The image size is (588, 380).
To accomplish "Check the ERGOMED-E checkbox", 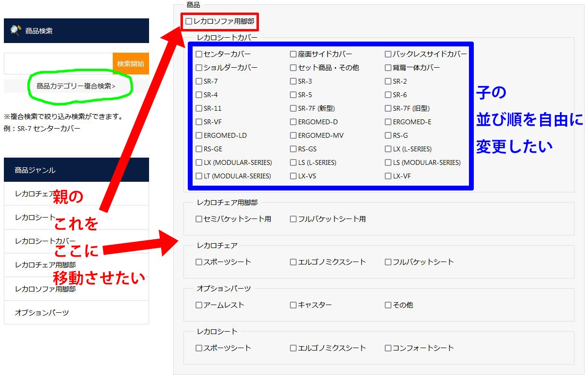I will coord(388,122).
